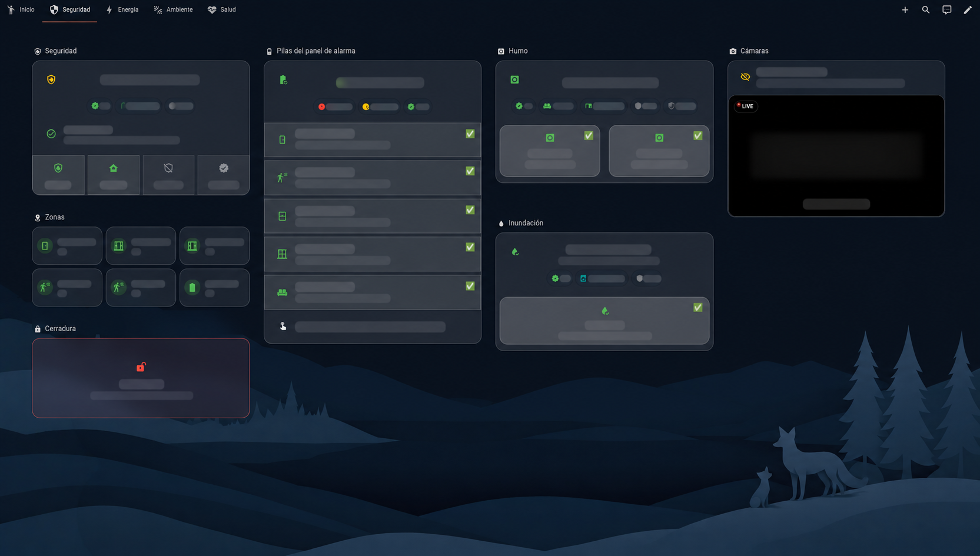Click the water drop icon in Inundación card
This screenshot has height=556, width=980.
tap(515, 252)
